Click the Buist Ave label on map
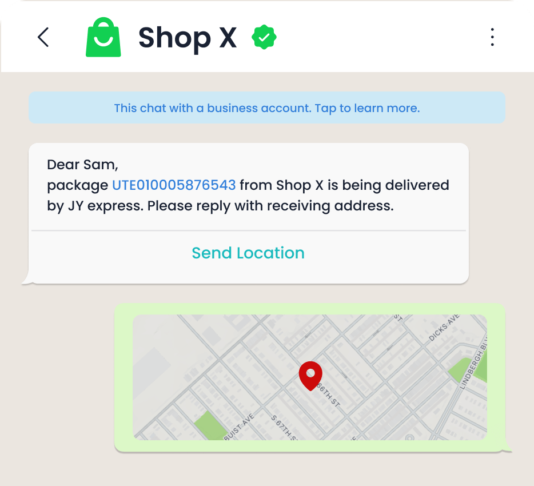The image size is (534, 486). (x=239, y=426)
